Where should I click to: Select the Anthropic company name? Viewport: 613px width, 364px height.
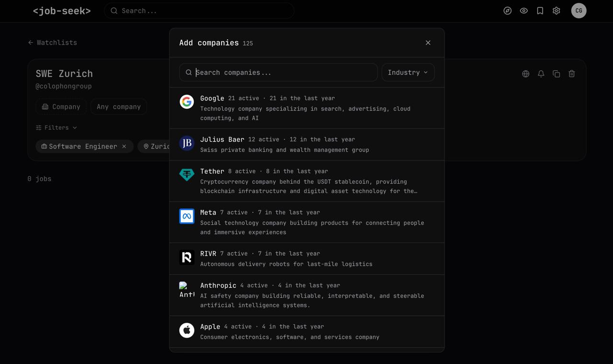click(218, 285)
